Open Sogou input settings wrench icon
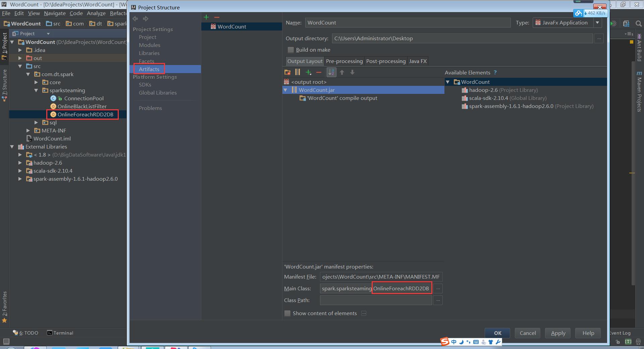 (x=498, y=342)
